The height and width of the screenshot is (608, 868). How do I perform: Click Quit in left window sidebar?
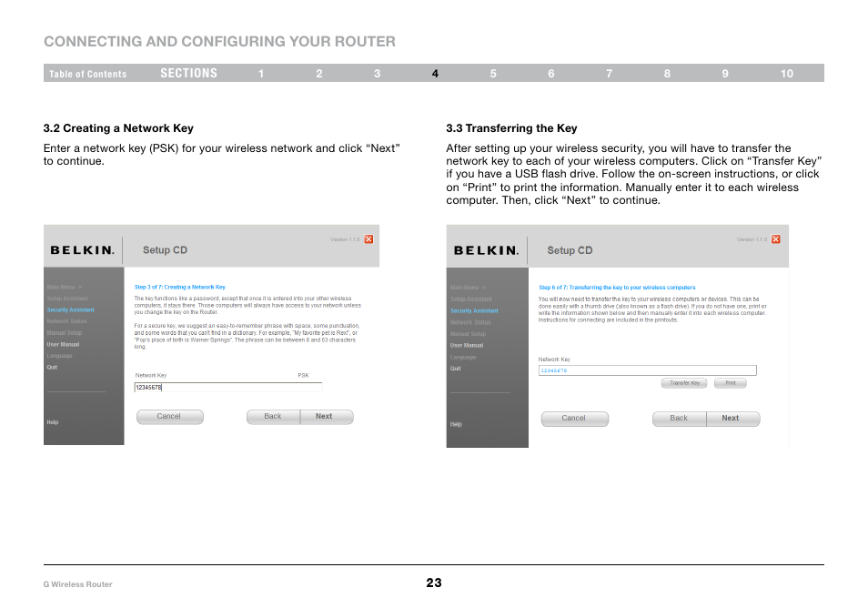pyautogui.click(x=52, y=367)
